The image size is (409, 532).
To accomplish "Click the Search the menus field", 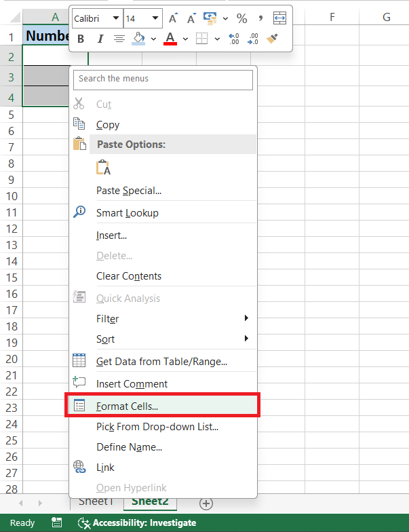I will pyautogui.click(x=163, y=80).
